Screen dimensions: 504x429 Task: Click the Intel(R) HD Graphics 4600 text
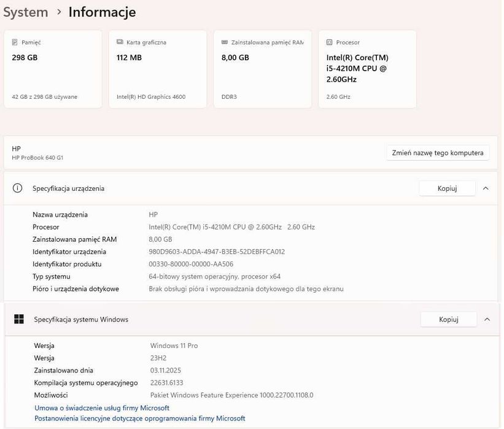[151, 97]
